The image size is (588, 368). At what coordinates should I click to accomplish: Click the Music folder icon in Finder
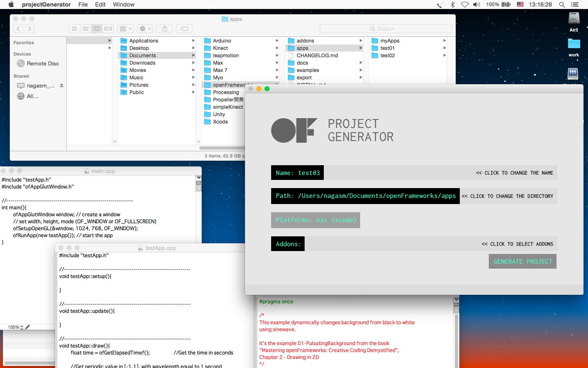pos(124,78)
